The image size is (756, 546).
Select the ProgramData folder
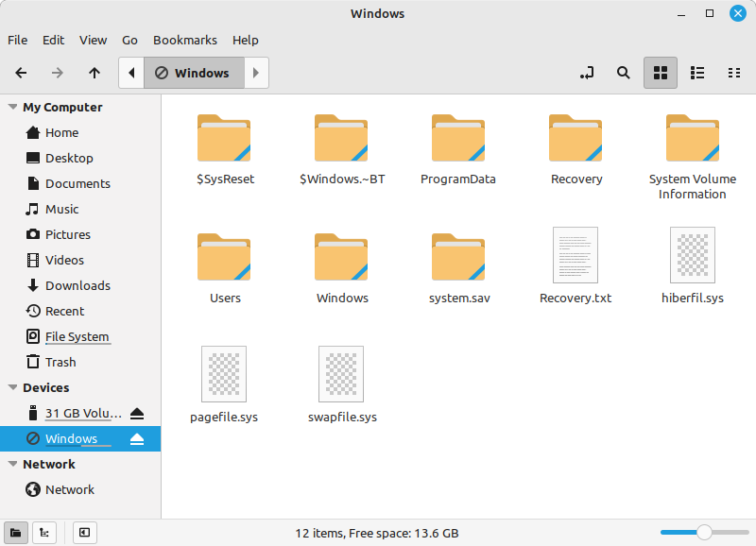click(x=458, y=150)
